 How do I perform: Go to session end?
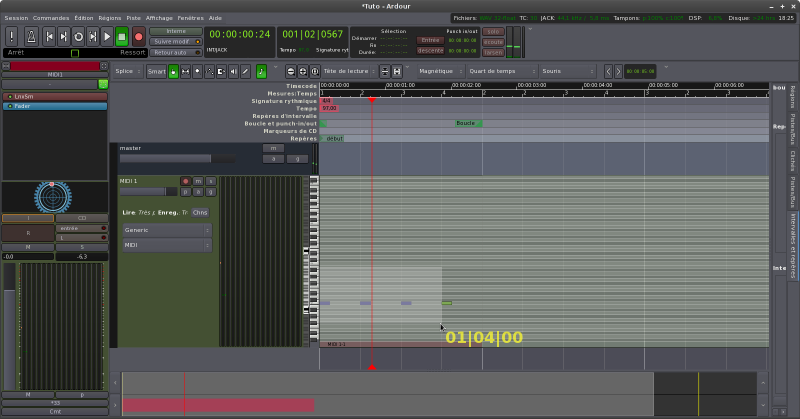tap(63, 37)
